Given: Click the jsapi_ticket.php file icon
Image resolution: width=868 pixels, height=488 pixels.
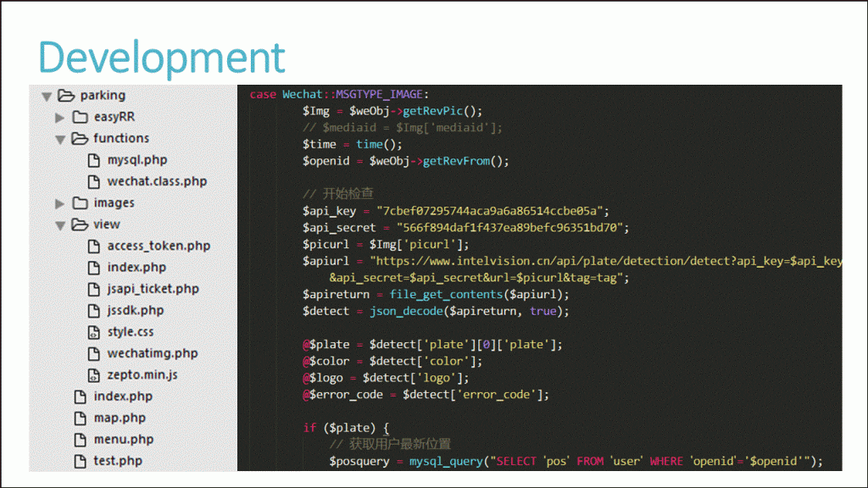Looking at the screenshot, I should (93, 290).
